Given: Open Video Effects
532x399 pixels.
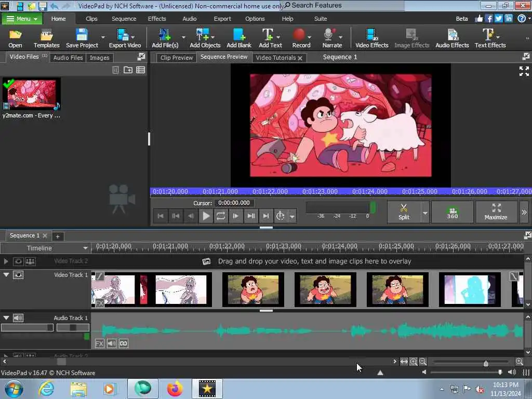Looking at the screenshot, I should pos(371,38).
